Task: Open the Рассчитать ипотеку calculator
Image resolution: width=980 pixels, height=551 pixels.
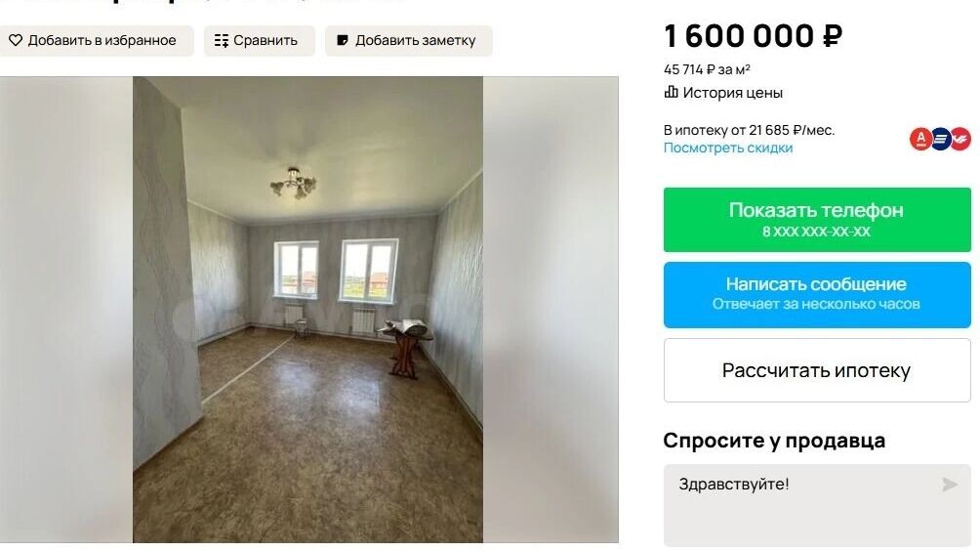Action: click(x=817, y=370)
